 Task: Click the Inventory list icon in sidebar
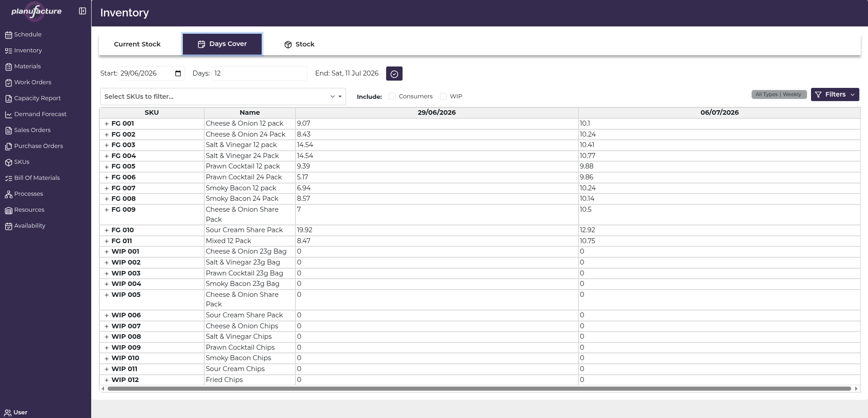pyautogui.click(x=8, y=51)
